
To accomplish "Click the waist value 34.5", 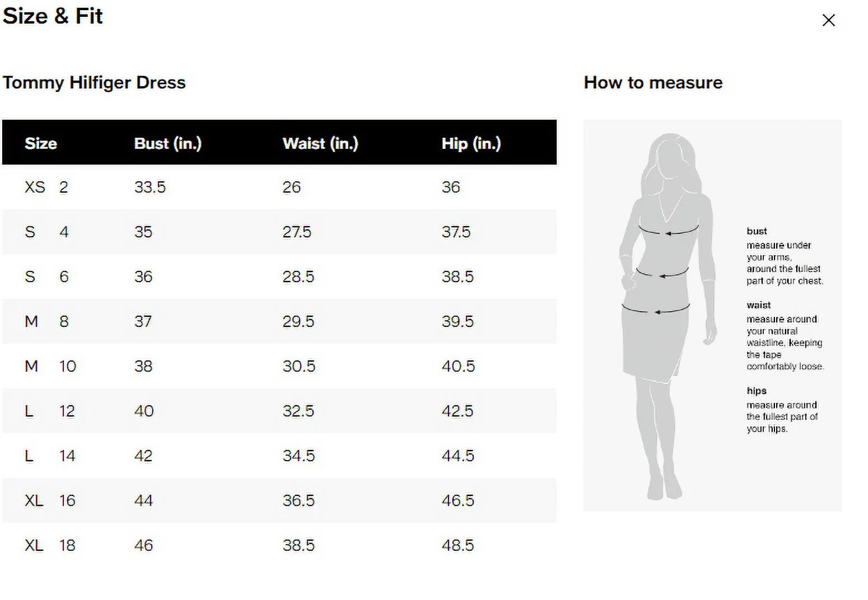I will pyautogui.click(x=298, y=456).
